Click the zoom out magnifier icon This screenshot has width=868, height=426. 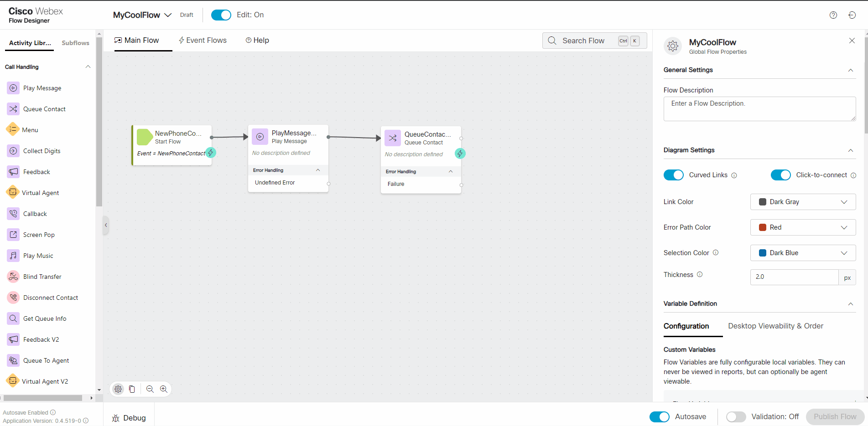point(150,389)
